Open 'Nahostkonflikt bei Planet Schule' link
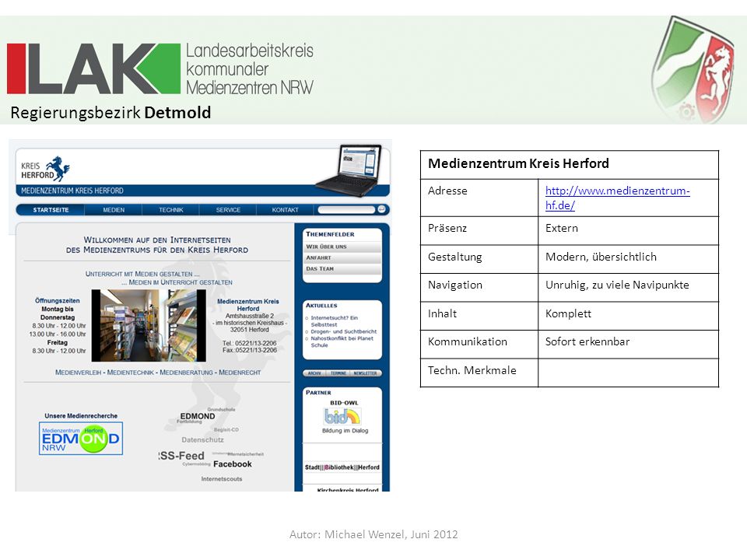This screenshot has height=560, width=747. [342, 342]
